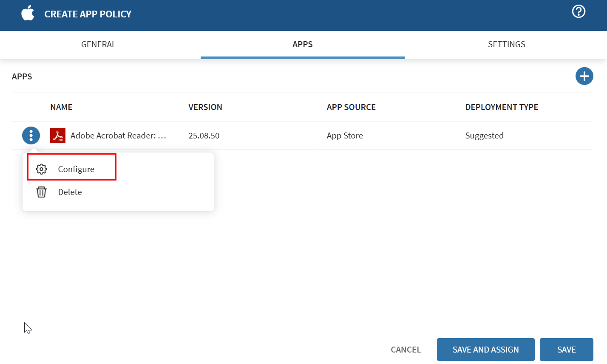This screenshot has height=364, width=607.
Task: Select Configure from the context menu
Action: click(76, 169)
